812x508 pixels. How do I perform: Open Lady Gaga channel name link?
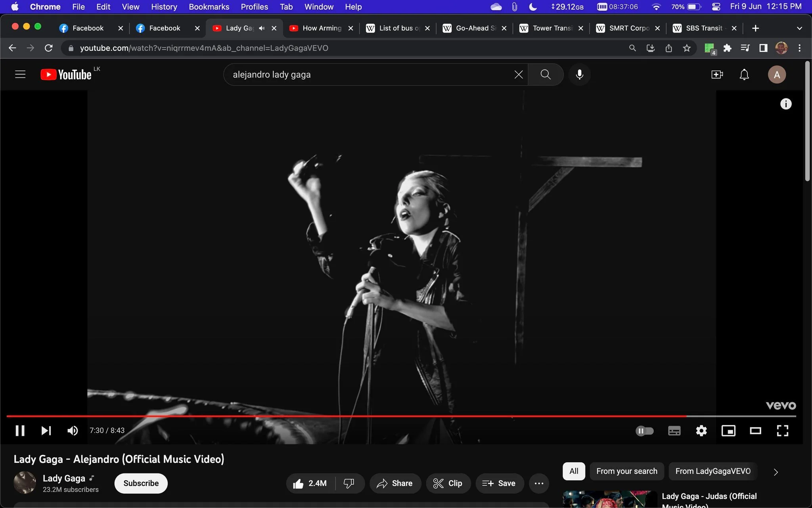[64, 478]
